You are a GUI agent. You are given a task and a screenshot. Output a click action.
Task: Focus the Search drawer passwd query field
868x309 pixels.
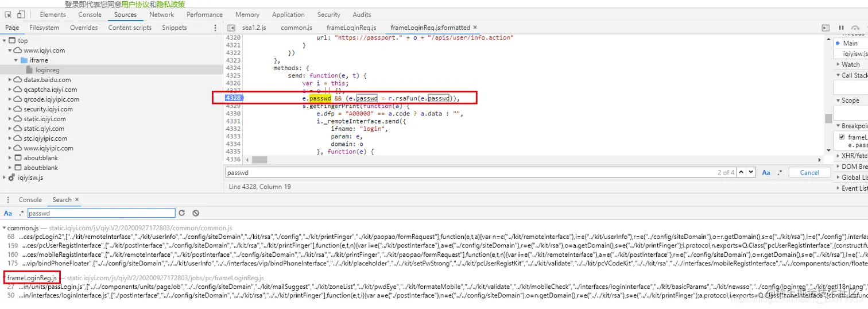[x=101, y=213]
